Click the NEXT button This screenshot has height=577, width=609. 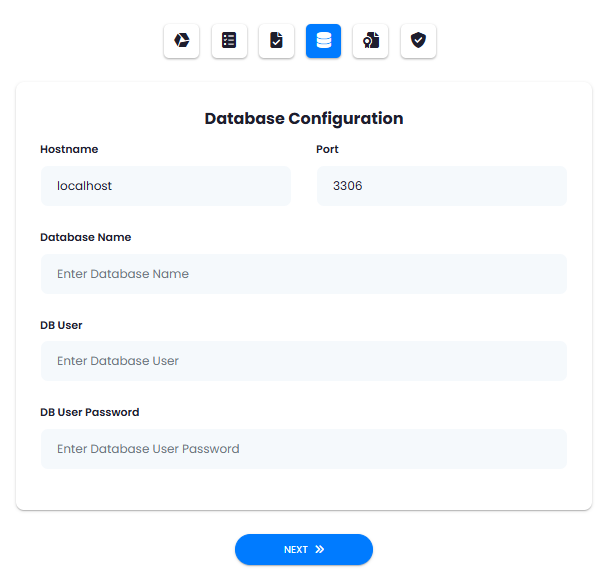pos(304,549)
